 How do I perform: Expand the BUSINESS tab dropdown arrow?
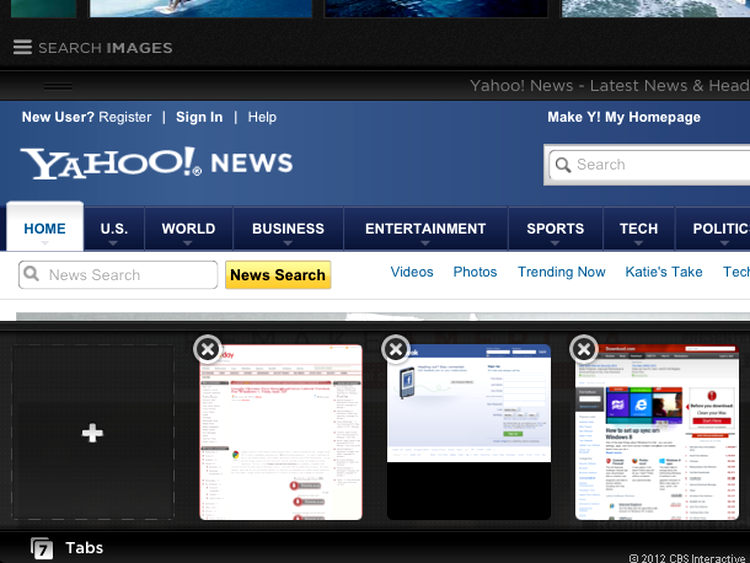click(287, 243)
